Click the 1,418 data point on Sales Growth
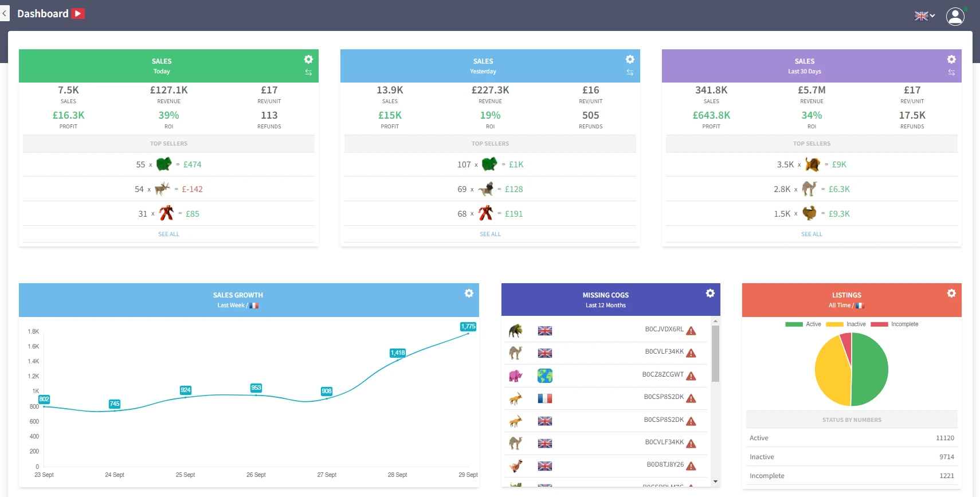The image size is (980, 497). [x=398, y=359]
